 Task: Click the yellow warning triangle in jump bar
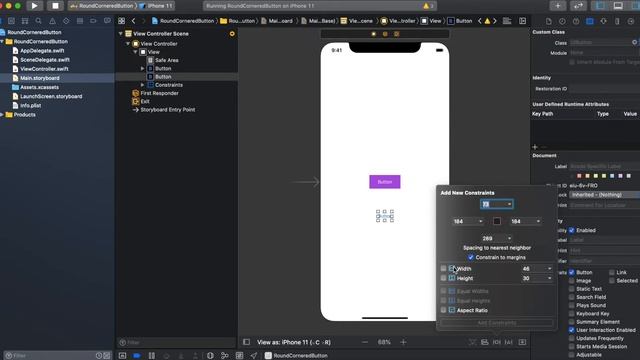point(487,21)
